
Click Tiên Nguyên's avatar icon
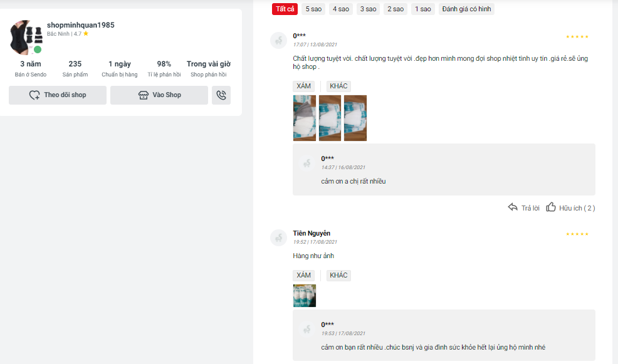pyautogui.click(x=278, y=237)
